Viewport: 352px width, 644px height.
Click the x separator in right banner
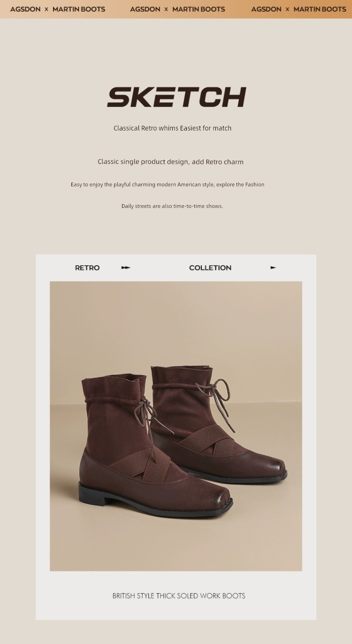(x=287, y=9)
